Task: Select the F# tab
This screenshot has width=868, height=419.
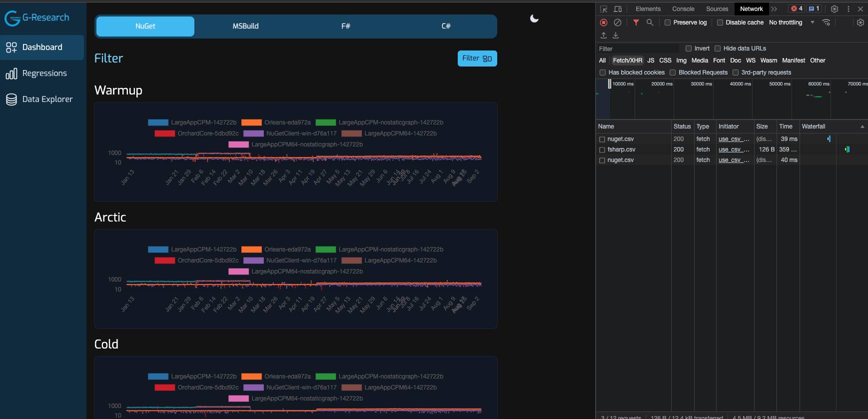Action: point(346,26)
